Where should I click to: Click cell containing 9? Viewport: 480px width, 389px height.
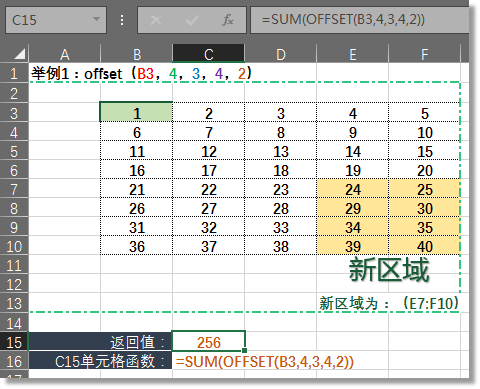[x=353, y=132]
